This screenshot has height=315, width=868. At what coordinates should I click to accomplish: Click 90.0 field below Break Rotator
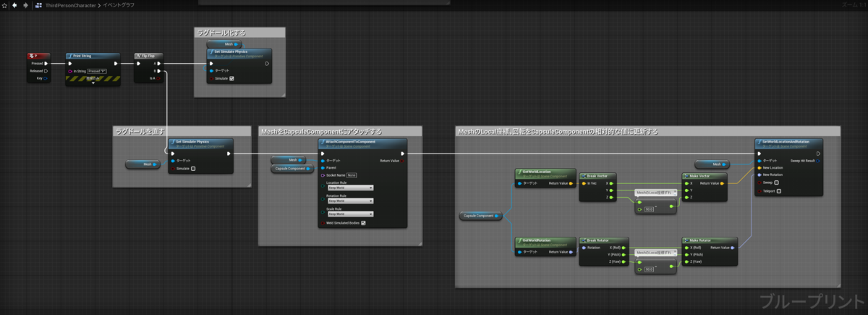pos(650,269)
